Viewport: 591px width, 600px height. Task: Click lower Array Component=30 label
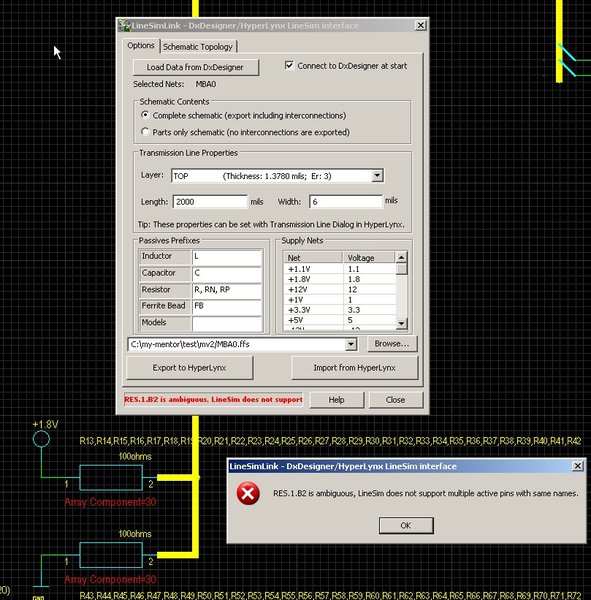[110, 579]
